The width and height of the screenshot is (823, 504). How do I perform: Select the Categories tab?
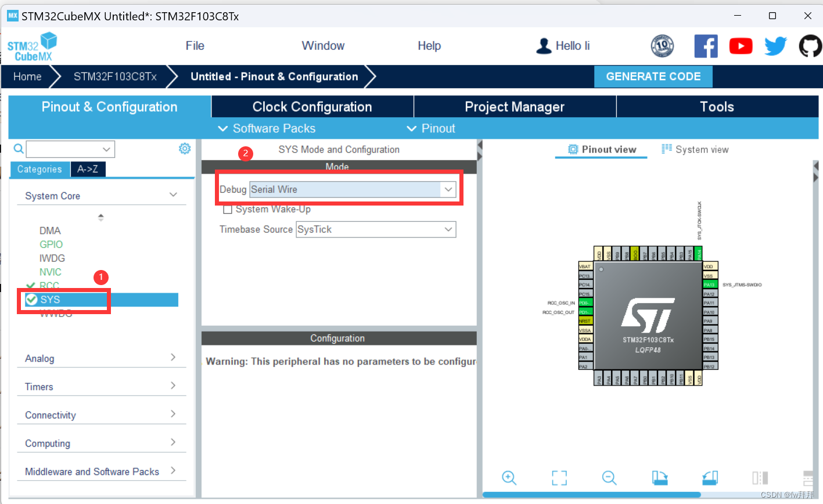coord(39,169)
